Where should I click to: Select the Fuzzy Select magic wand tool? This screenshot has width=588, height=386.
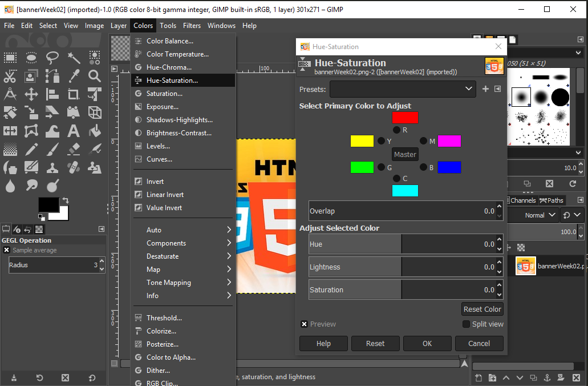(74, 58)
